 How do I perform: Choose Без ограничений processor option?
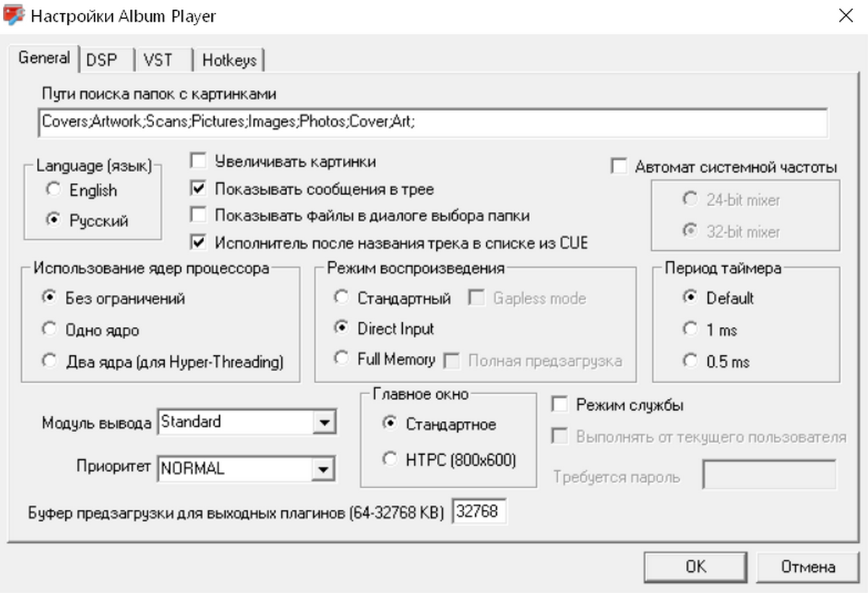pyautogui.click(x=114, y=298)
